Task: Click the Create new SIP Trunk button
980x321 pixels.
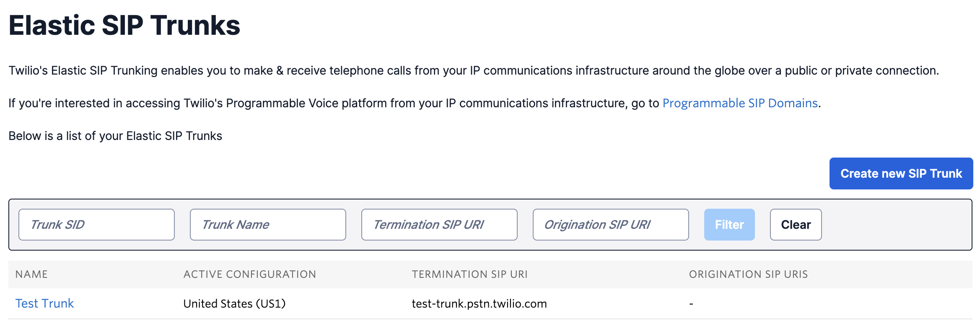Action: point(901,173)
